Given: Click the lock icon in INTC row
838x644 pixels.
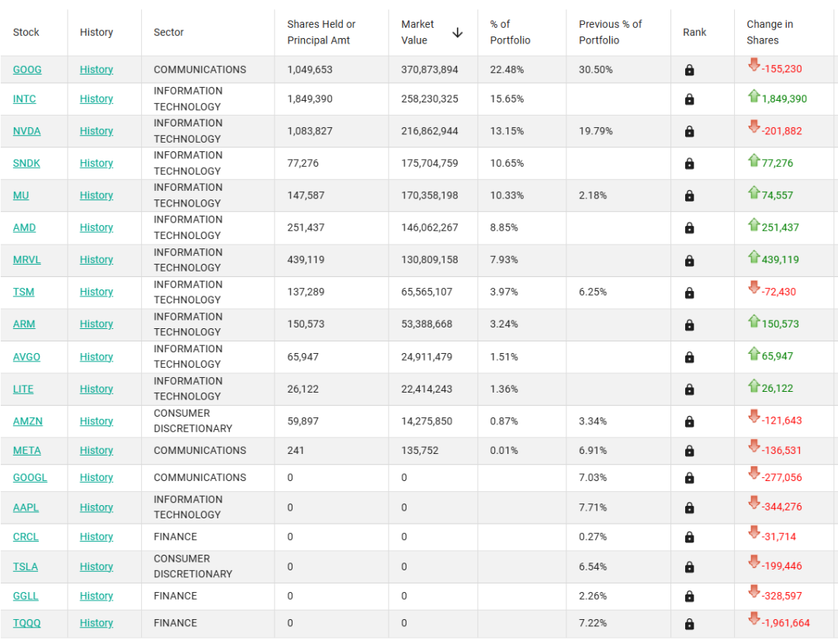Looking at the screenshot, I should (x=690, y=99).
